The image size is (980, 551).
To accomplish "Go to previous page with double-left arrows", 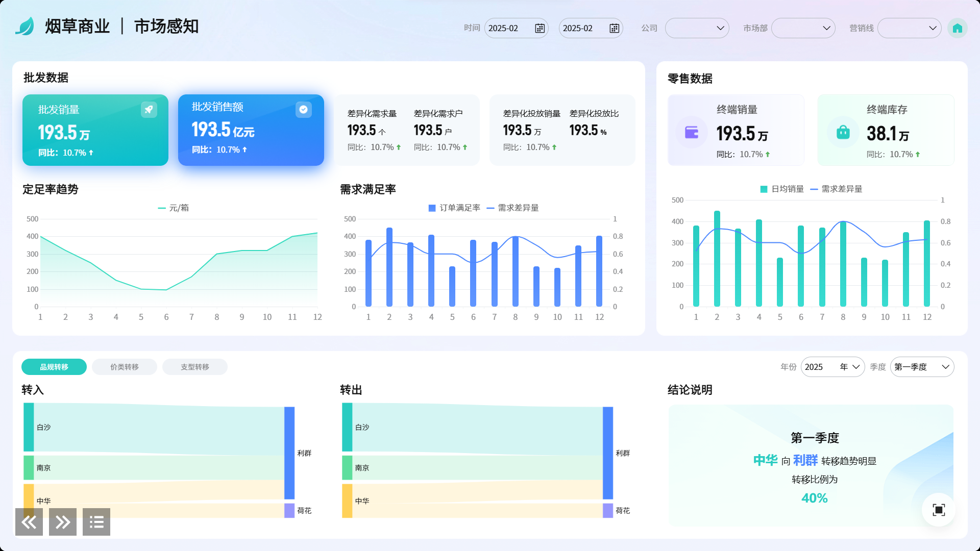I will click(x=29, y=521).
